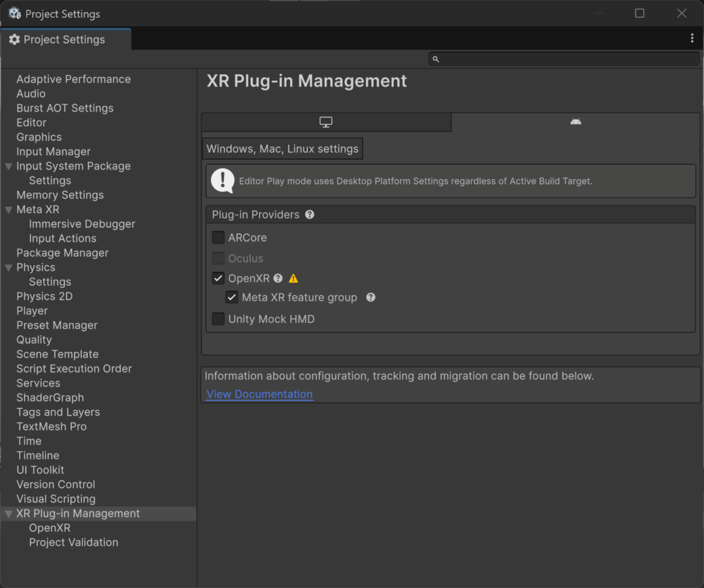Select the Services category

(38, 383)
